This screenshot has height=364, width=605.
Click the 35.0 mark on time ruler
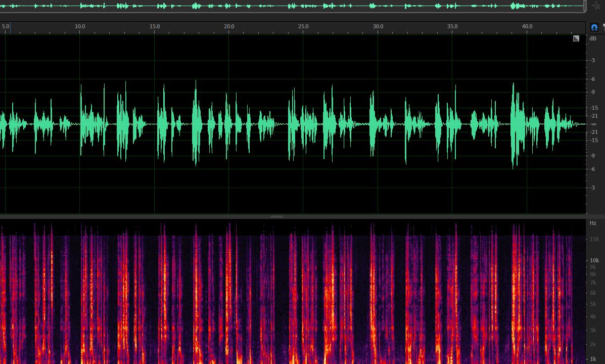[452, 26]
